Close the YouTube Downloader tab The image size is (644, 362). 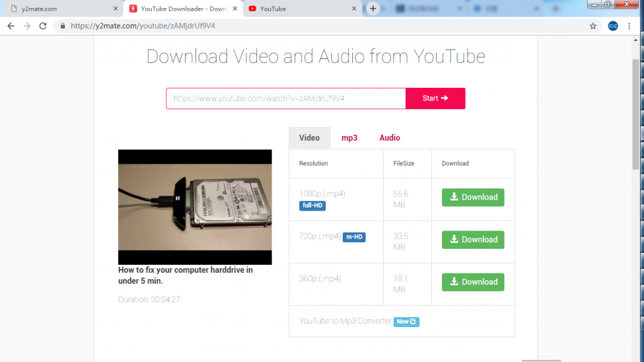[235, 9]
